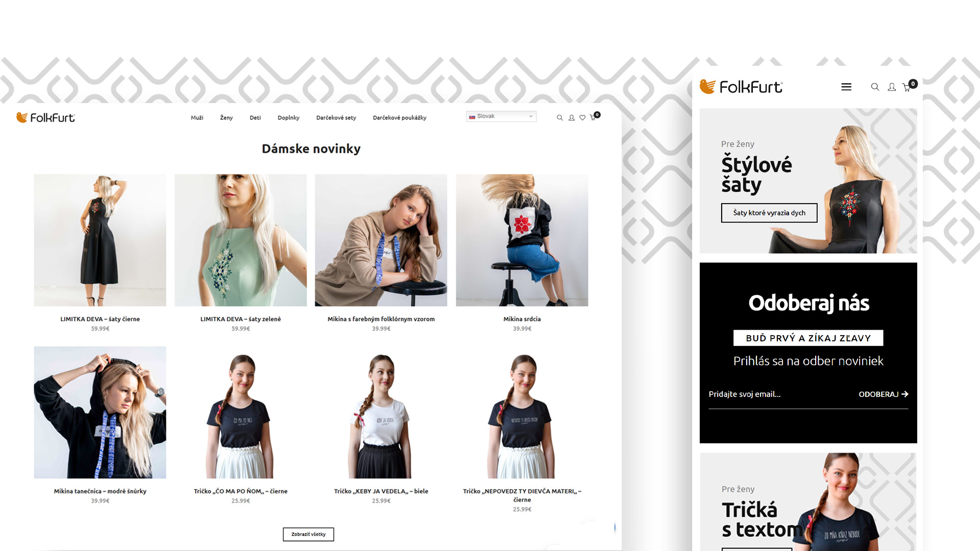Open the desktop shopping cart icon
Screen dimensions: 980x551
point(594,117)
